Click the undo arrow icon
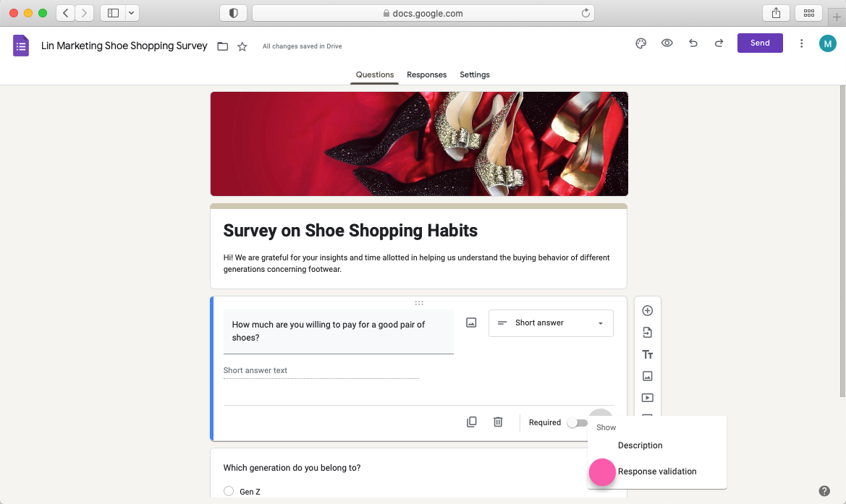Image resolution: width=846 pixels, height=504 pixels. point(693,43)
